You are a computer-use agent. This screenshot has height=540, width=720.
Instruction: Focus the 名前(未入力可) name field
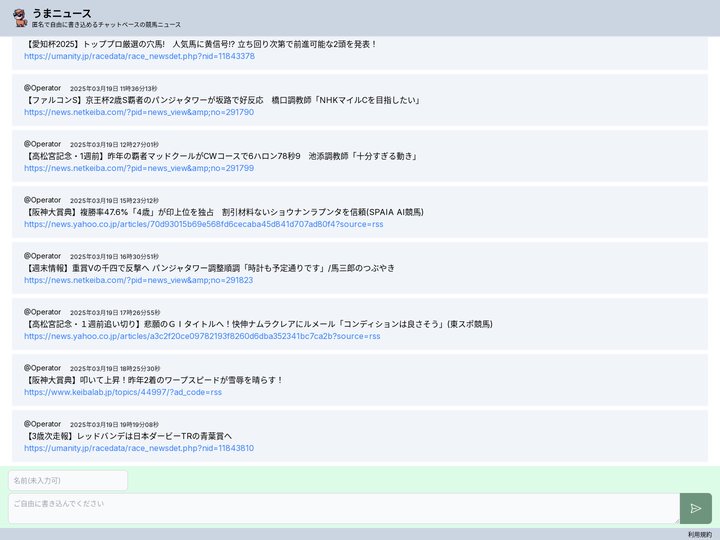tap(68, 480)
